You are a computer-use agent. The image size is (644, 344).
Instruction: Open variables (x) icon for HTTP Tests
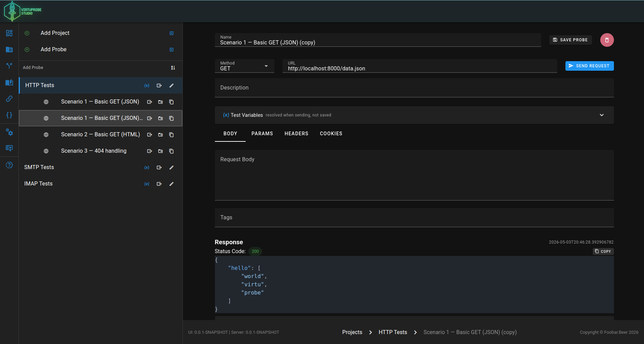147,85
